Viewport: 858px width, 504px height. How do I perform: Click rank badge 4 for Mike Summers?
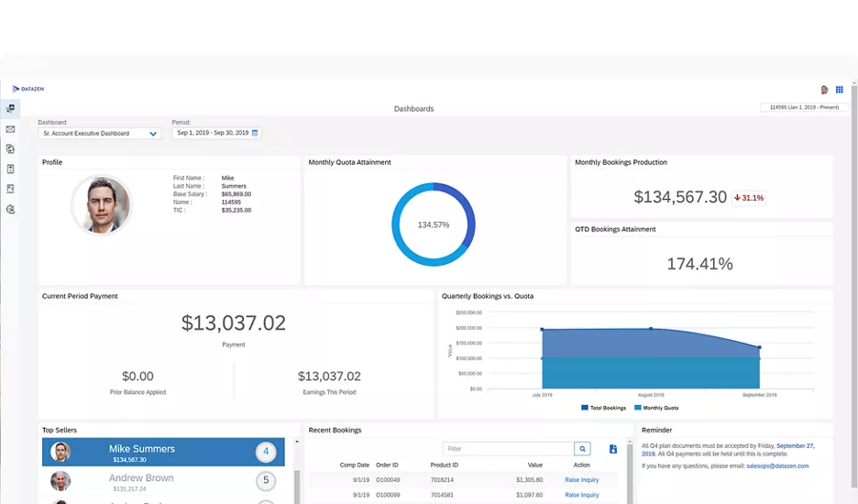click(x=266, y=452)
